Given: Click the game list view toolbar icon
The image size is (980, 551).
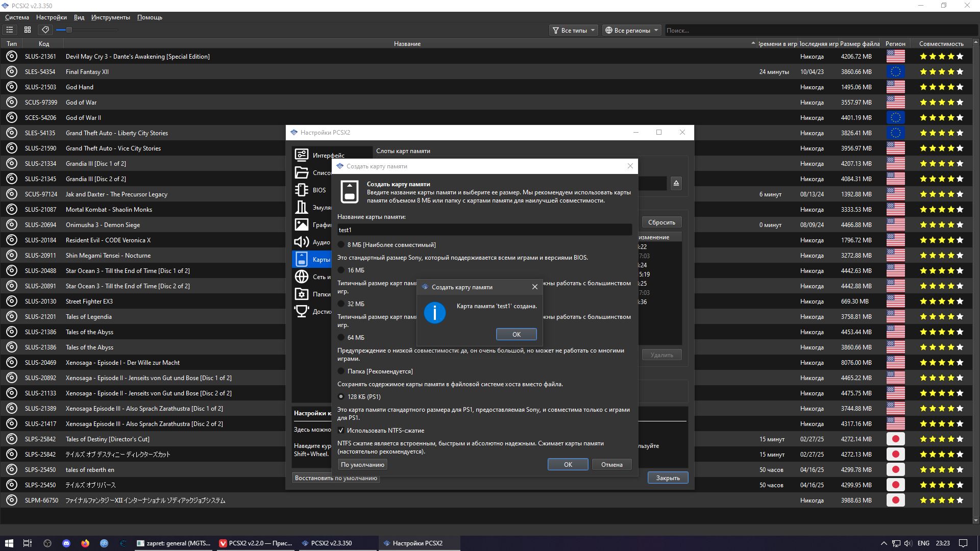Looking at the screenshot, I should coord(10,30).
